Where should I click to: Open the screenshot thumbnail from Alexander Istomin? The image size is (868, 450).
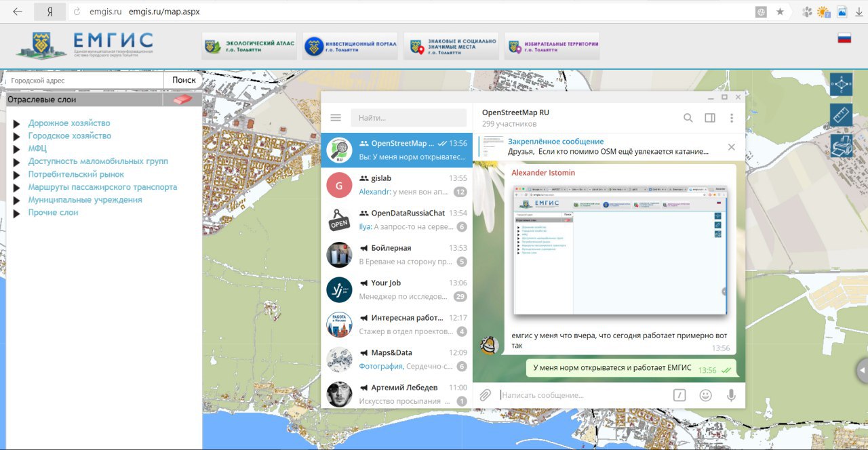click(620, 252)
